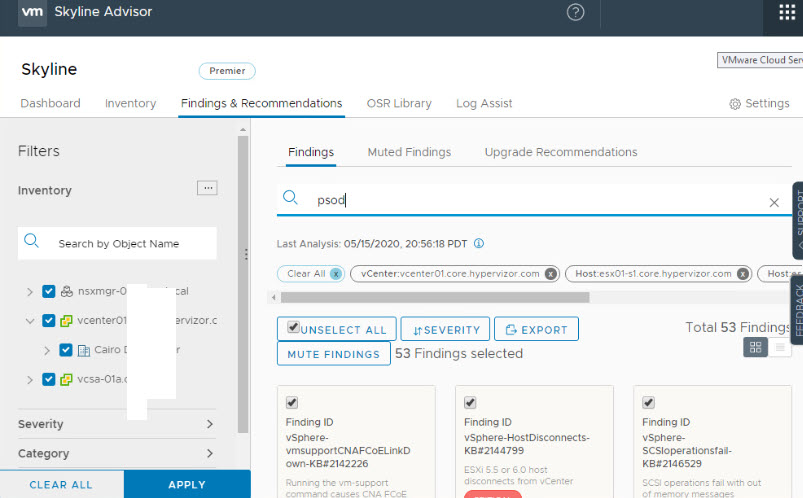
Task: Select the Findings sub-tab
Action: point(311,152)
